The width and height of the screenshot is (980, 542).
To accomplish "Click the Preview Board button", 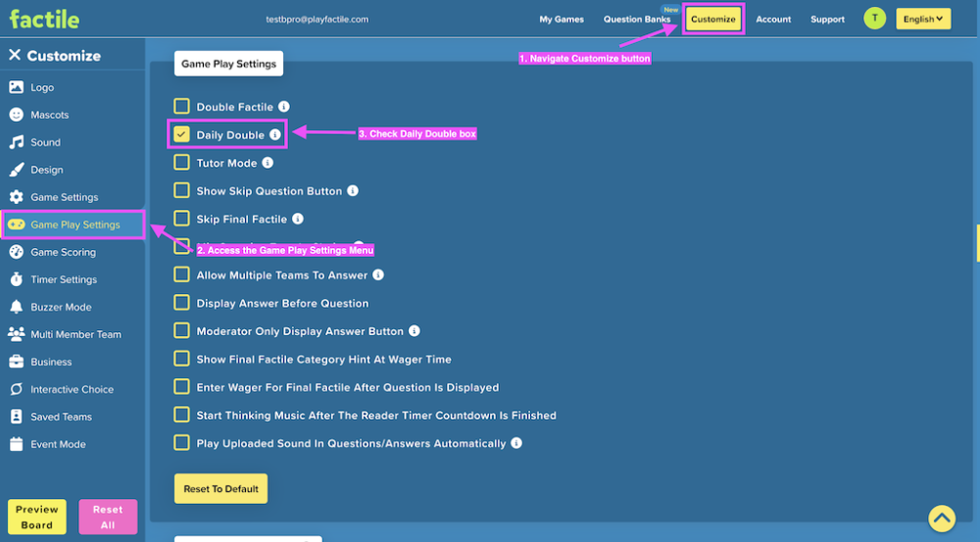I will tap(37, 517).
